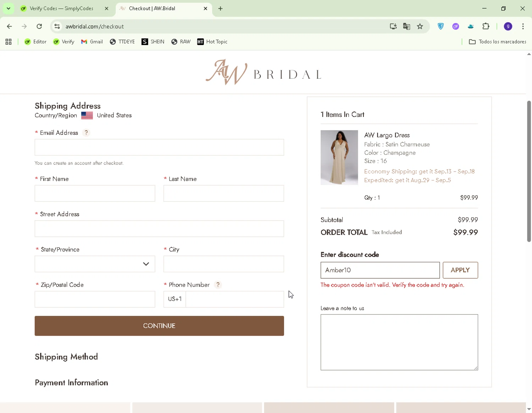Image resolution: width=532 pixels, height=413 pixels.
Task: Focus the Phone Number field
Action: coord(235,299)
